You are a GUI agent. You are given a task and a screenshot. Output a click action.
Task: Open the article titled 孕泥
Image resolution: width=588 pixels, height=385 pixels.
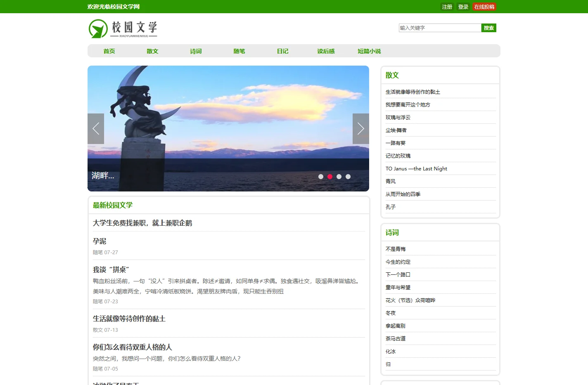click(x=100, y=241)
